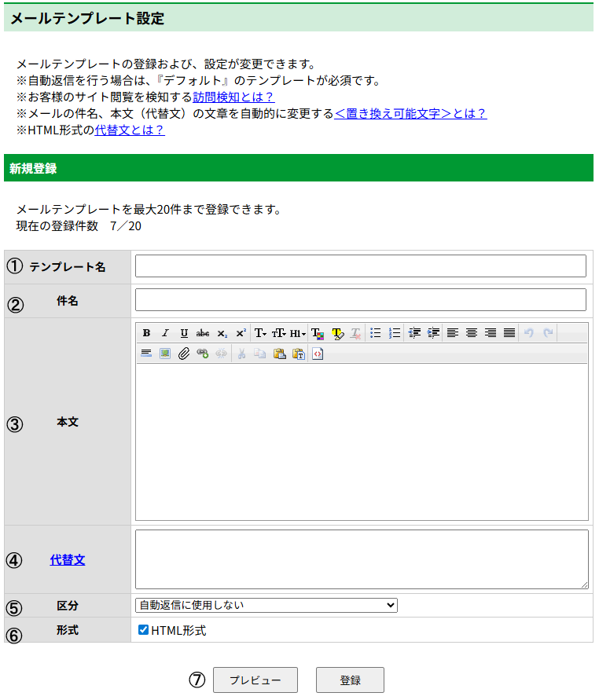Open the font family dropdown
Viewport: 599px width, 700px height.
pyautogui.click(x=260, y=333)
